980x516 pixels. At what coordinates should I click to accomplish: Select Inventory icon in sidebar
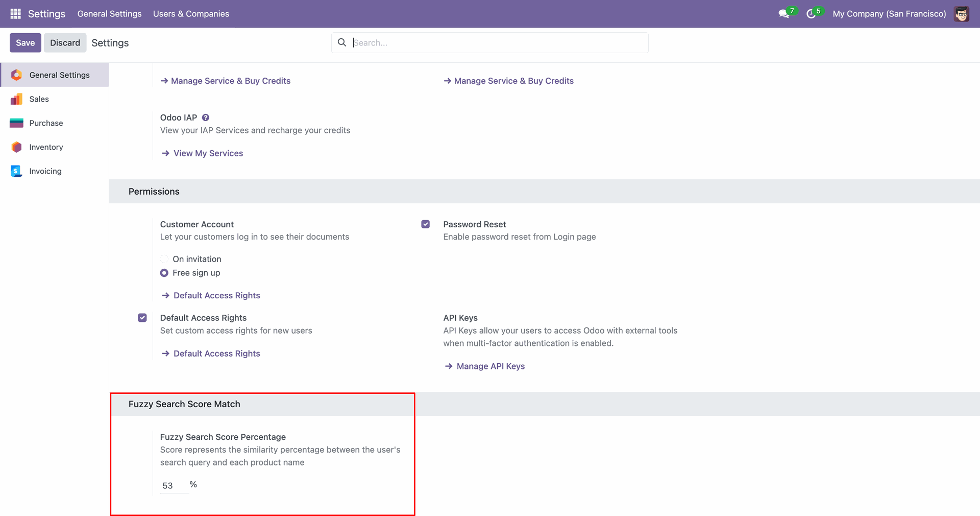point(16,147)
